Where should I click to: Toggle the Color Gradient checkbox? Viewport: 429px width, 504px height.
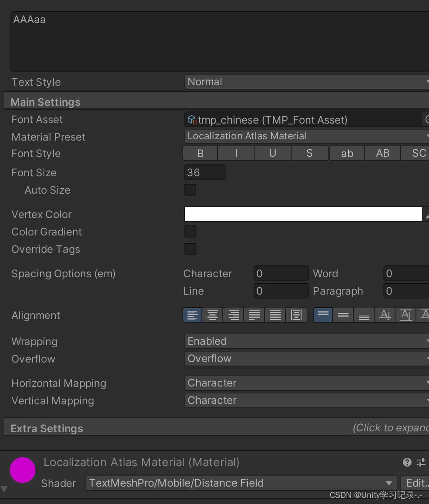click(190, 232)
